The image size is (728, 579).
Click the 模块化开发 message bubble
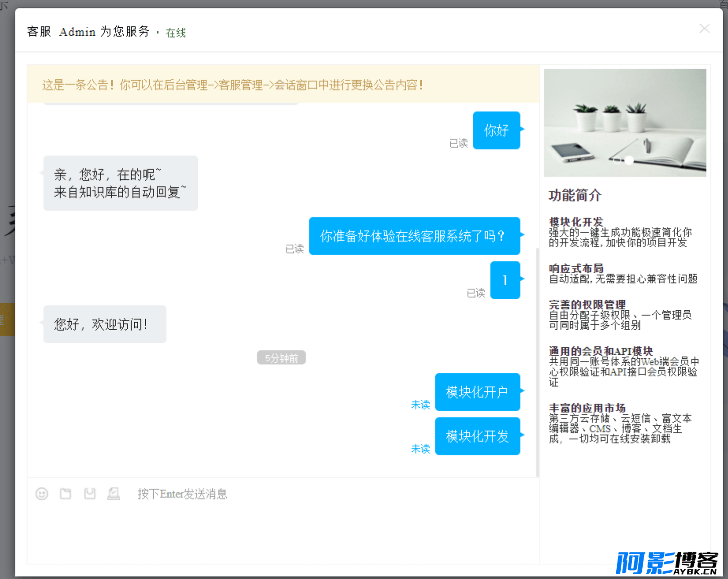pyautogui.click(x=477, y=436)
